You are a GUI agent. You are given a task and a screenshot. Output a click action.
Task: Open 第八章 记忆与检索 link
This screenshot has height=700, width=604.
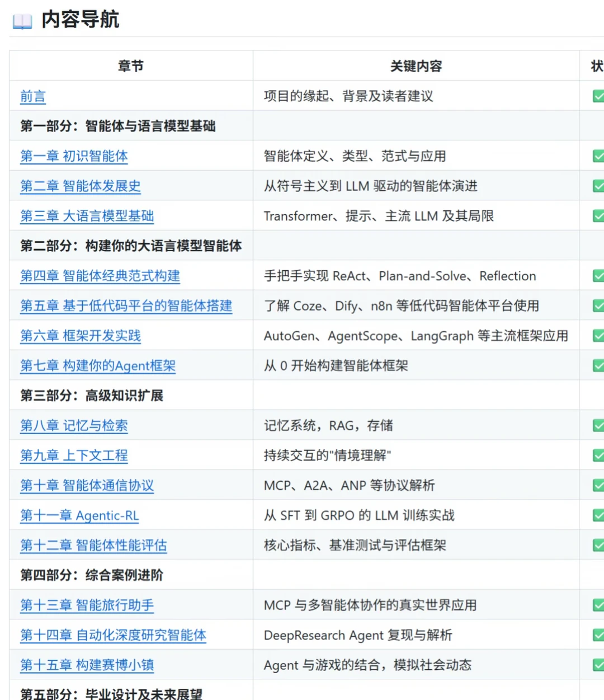pyautogui.click(x=74, y=425)
